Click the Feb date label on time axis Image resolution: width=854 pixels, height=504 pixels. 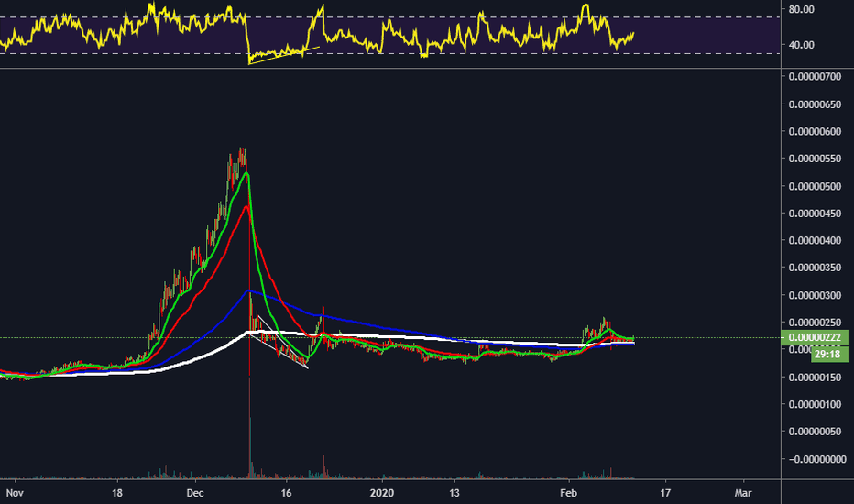[568, 493]
